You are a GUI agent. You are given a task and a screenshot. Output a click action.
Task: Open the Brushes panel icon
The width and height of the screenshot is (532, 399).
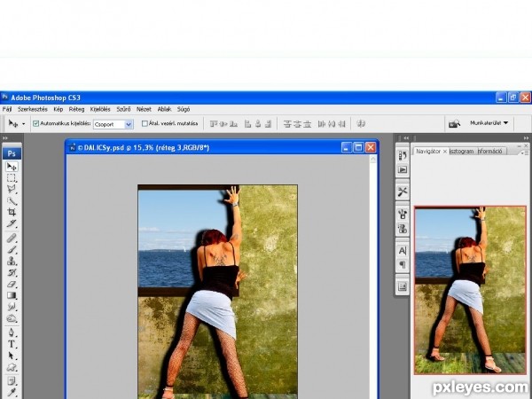403,215
